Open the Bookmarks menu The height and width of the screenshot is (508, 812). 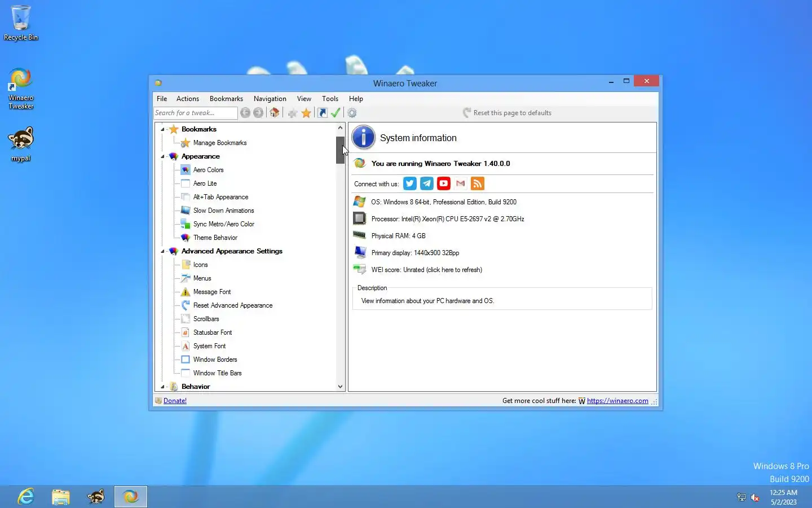point(226,99)
